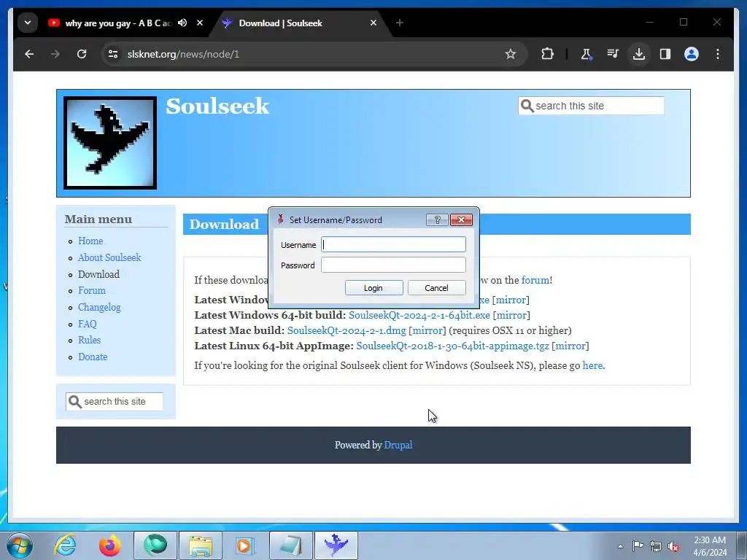Focus the header search this site field
The image size is (747, 560).
coord(591,106)
